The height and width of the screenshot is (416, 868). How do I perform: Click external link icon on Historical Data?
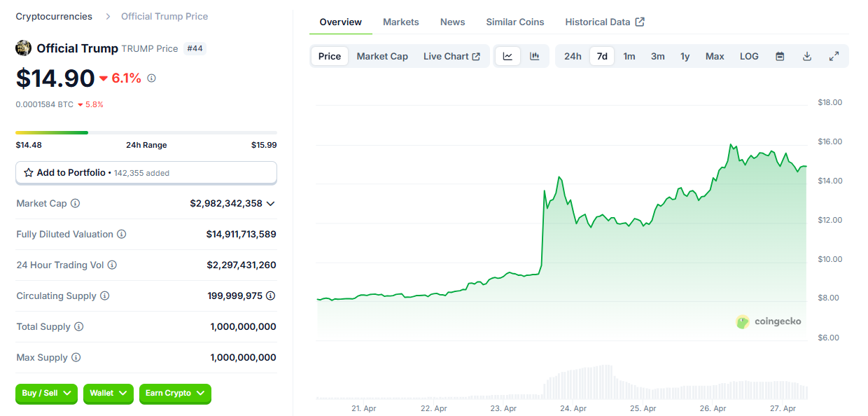pyautogui.click(x=640, y=22)
